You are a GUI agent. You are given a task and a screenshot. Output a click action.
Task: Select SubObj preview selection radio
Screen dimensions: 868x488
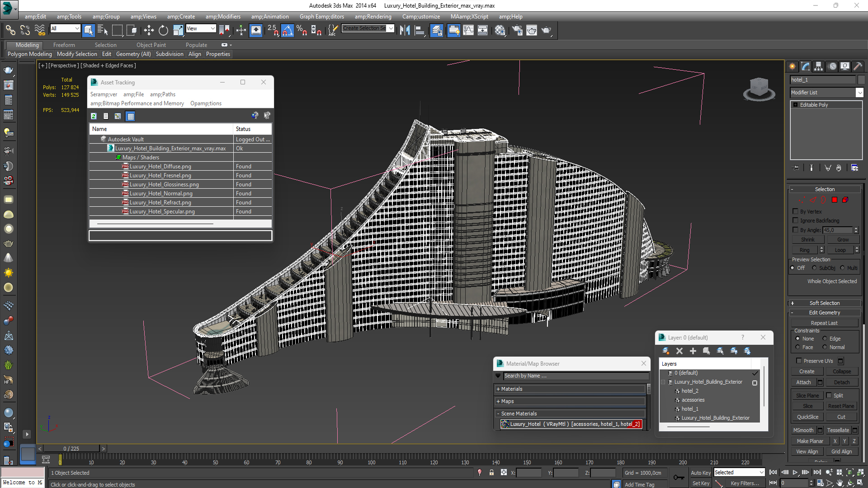pyautogui.click(x=814, y=268)
